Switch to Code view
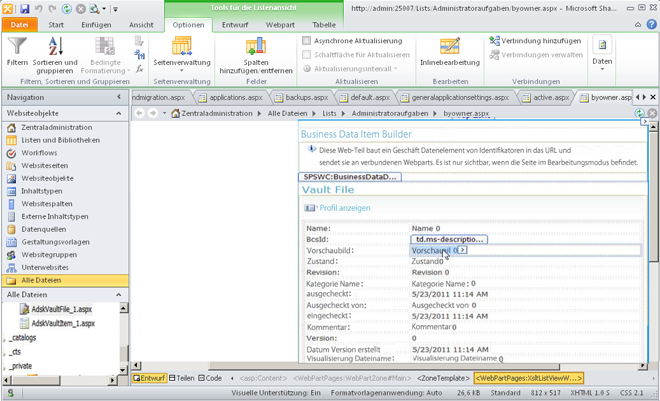The height and width of the screenshot is (401, 660). tap(210, 378)
